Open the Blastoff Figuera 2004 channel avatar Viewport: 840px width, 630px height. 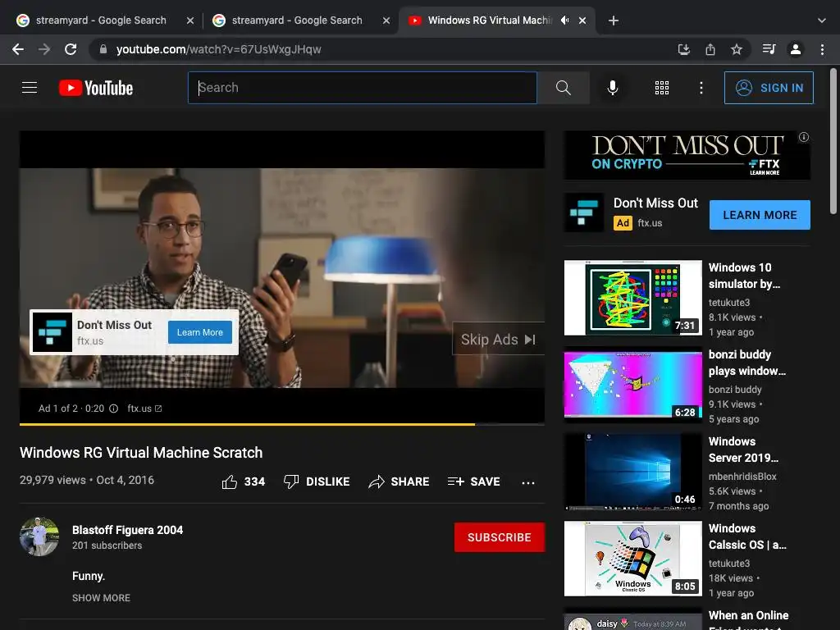tap(39, 536)
